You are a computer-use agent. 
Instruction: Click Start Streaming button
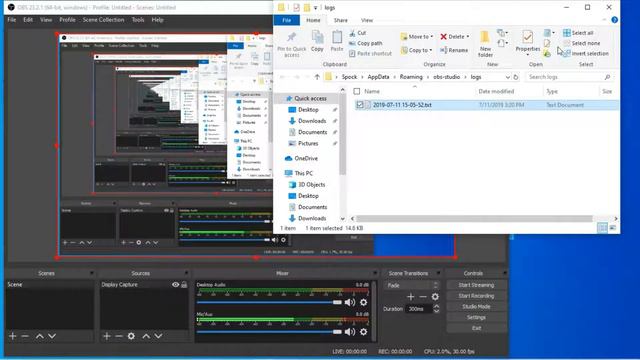coord(476,285)
